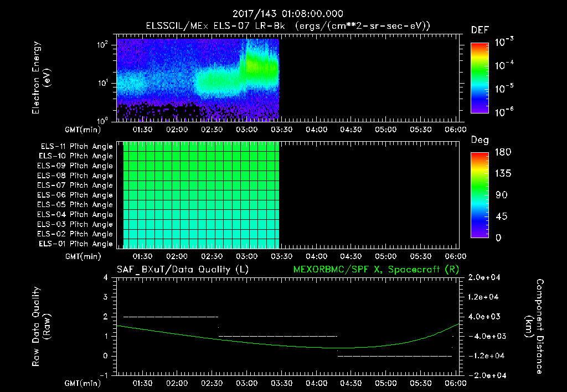
Task: Click the Component Distance (km) axis label
Action: click(x=534, y=327)
